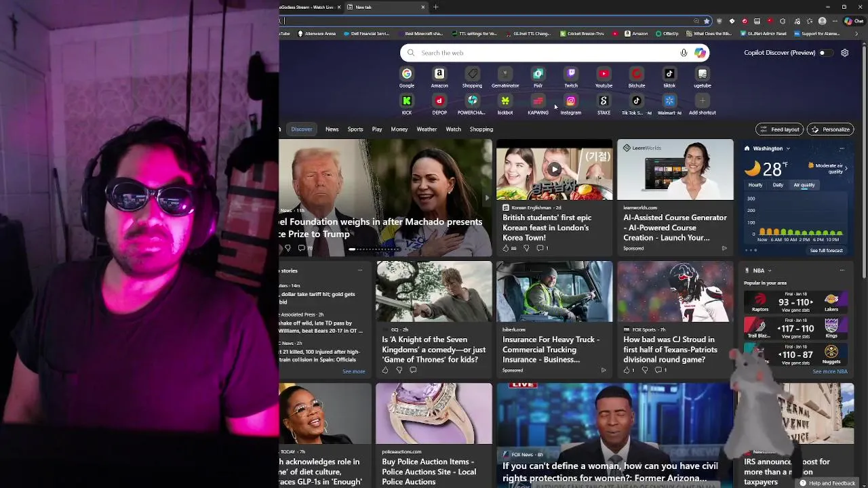Switch to the Watch feed tab

click(454, 129)
